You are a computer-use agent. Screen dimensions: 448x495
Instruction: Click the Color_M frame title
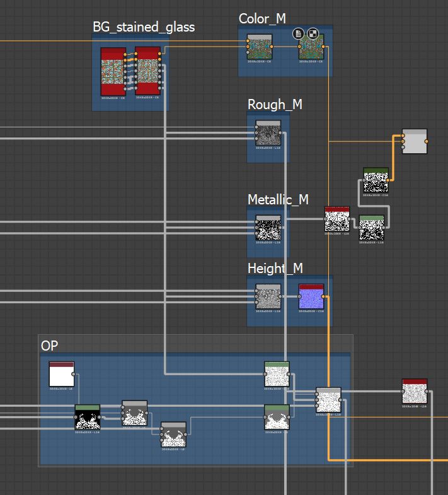(262, 19)
